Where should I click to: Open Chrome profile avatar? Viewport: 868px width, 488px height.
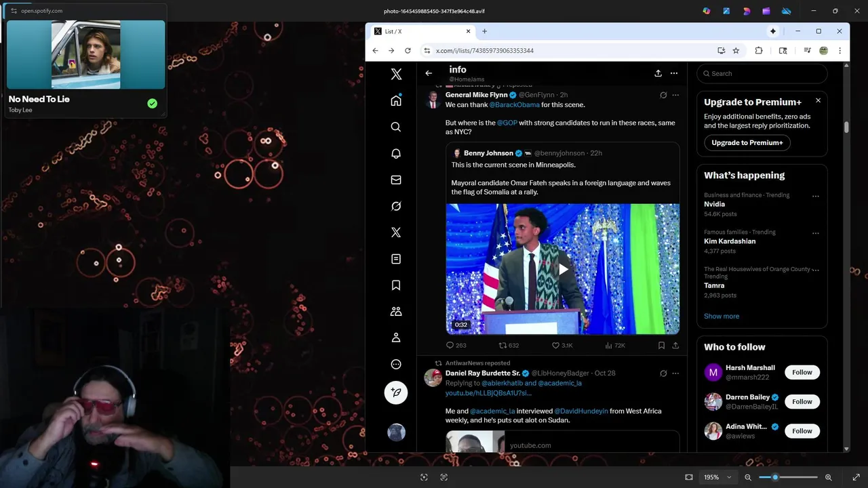click(x=824, y=50)
